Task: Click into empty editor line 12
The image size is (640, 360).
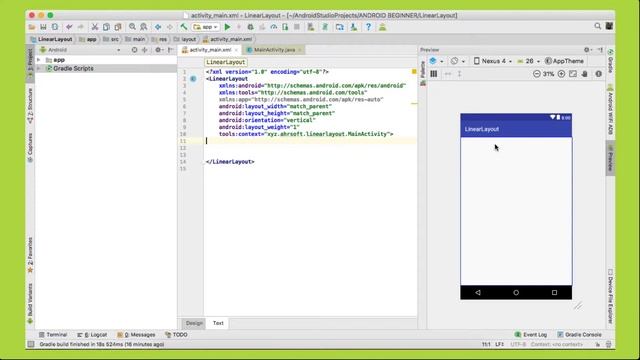Action: [x=310, y=148]
